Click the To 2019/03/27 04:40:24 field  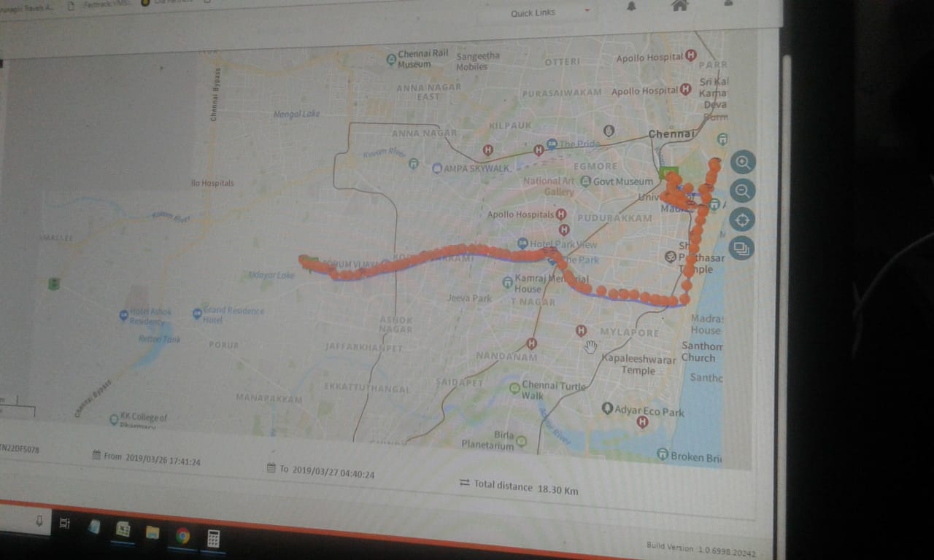(x=321, y=470)
